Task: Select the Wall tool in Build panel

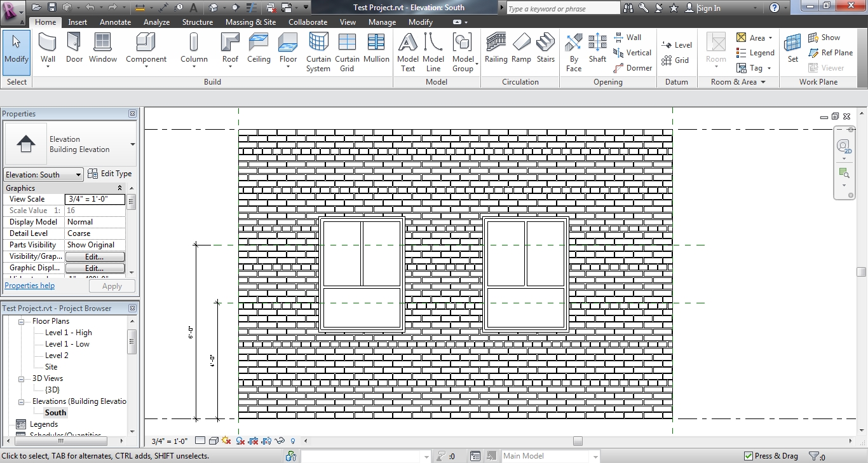Action: point(48,49)
